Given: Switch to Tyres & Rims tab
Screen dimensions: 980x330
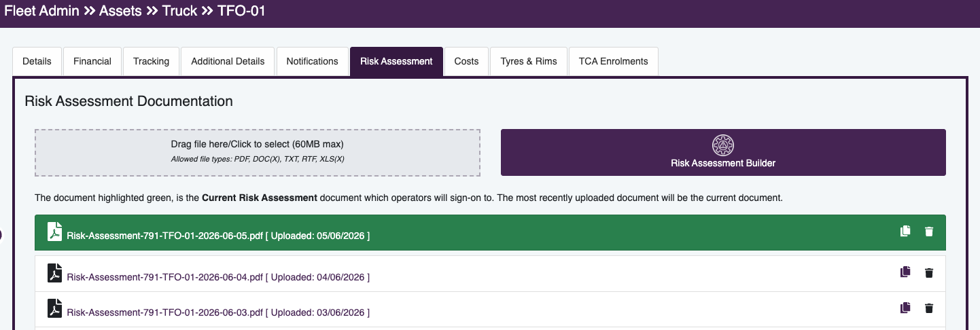Looking at the screenshot, I should pos(529,61).
